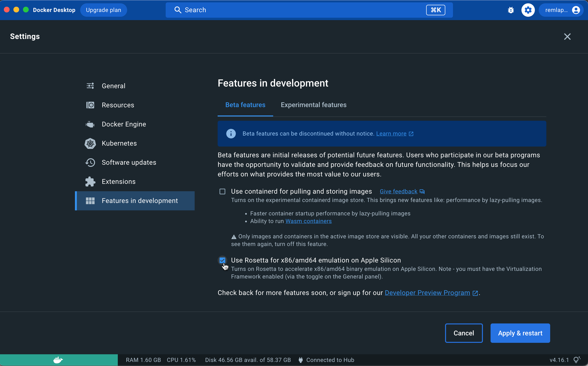The height and width of the screenshot is (366, 588).
Task: Click the Kubernetes helm wheel icon
Action: 90,143
